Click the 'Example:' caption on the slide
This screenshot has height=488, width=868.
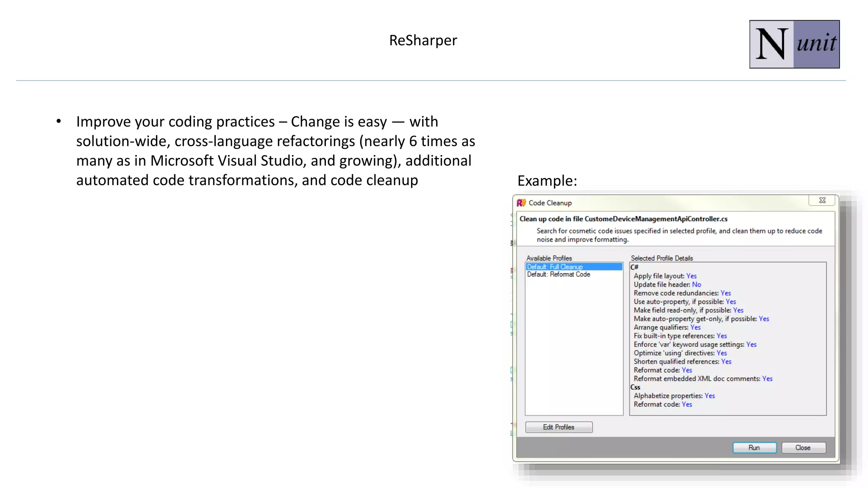(x=547, y=181)
